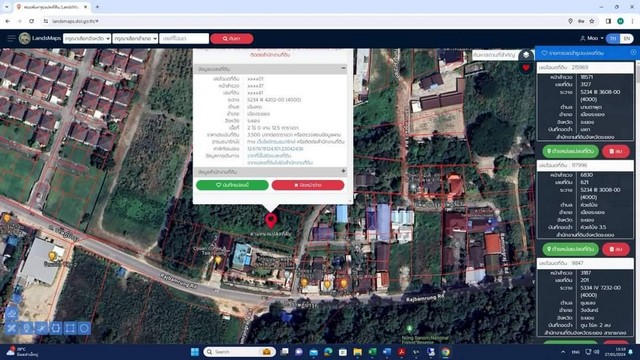
Task: Click the parcel number input field
Action: click(x=184, y=38)
